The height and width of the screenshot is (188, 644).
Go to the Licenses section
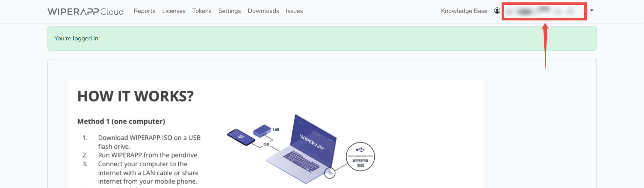[x=174, y=11]
